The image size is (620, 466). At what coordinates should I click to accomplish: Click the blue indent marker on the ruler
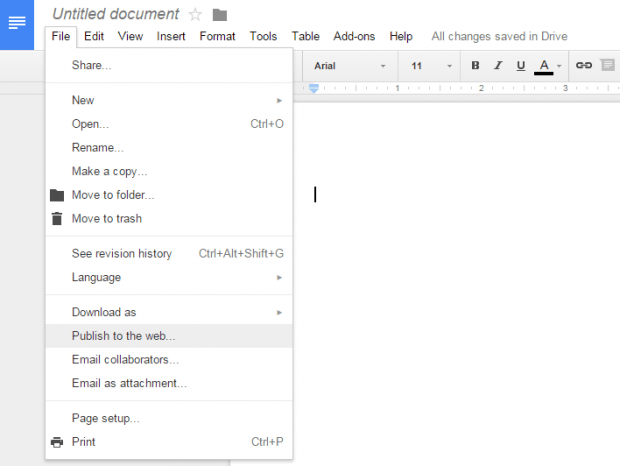pos(313,89)
